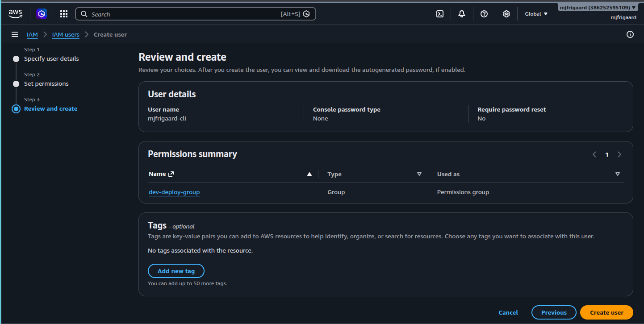Open the AWS home logo
Screen dimensions: 644x324
coord(15,14)
